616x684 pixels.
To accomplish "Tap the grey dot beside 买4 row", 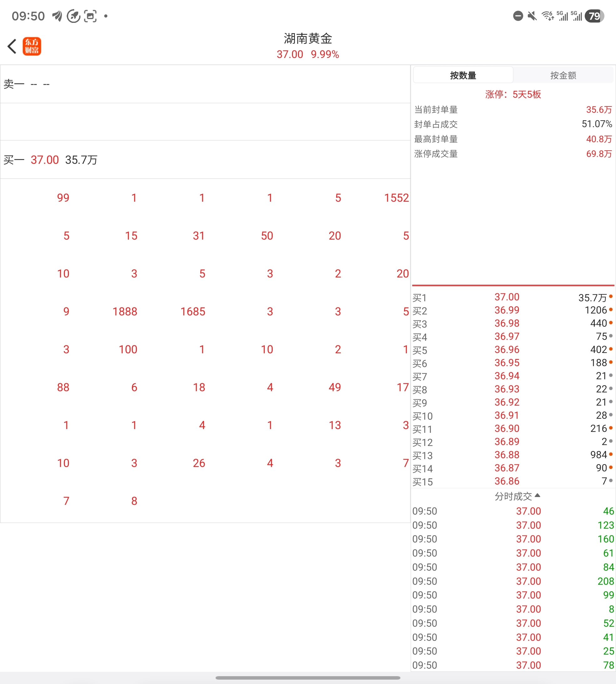I will click(x=611, y=336).
